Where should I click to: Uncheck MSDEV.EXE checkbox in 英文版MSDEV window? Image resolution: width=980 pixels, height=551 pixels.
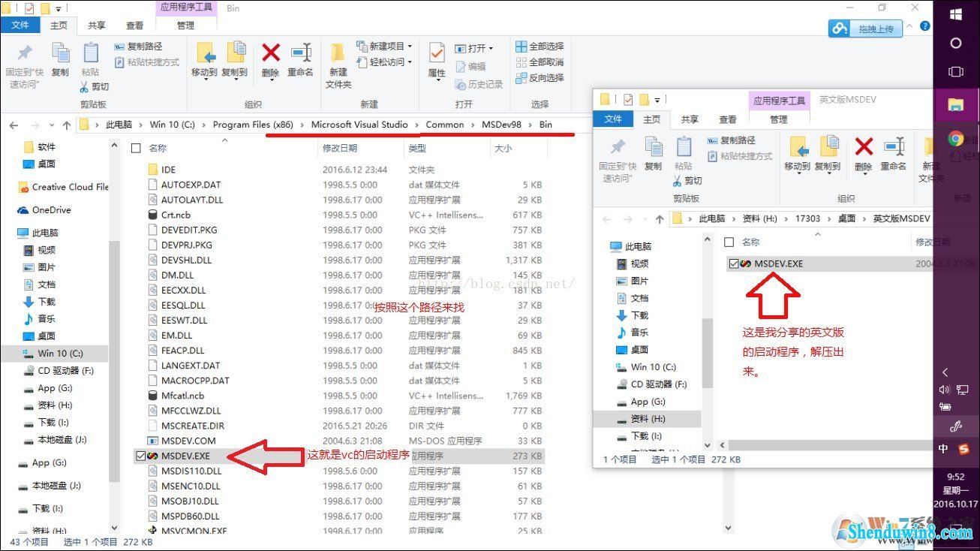coord(732,263)
